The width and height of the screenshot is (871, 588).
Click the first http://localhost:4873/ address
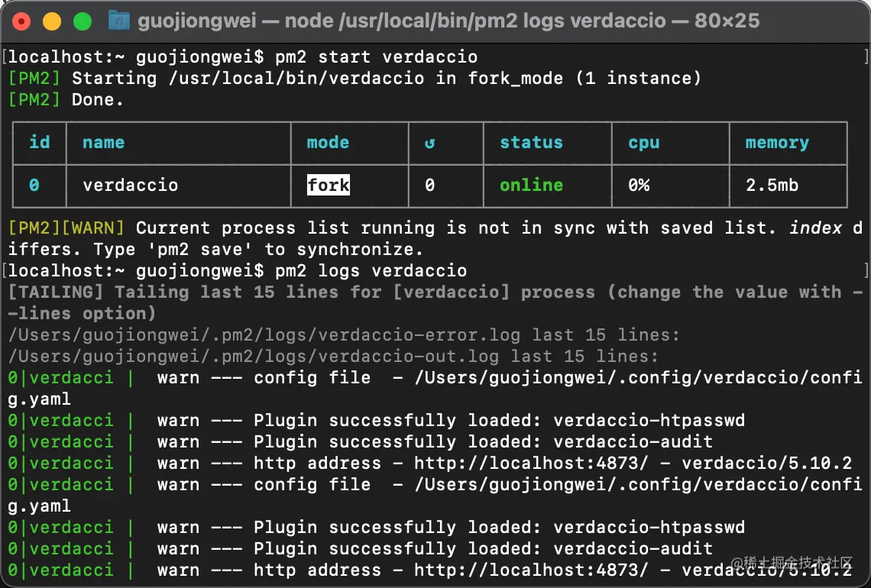point(531,463)
